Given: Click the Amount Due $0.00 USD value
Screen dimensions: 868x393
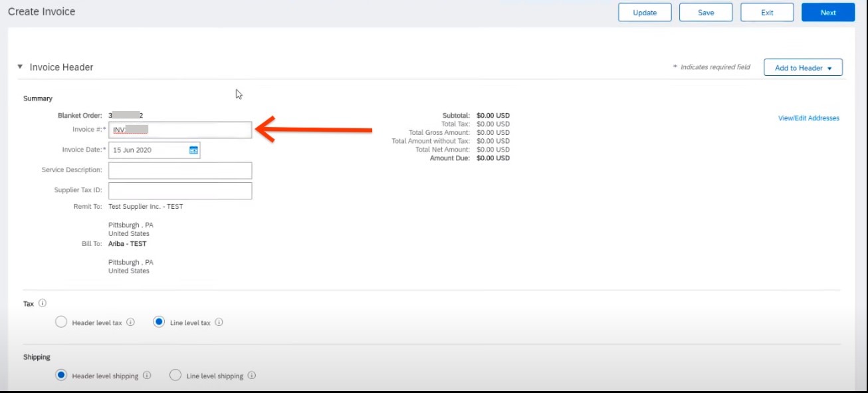Looking at the screenshot, I should 493,158.
